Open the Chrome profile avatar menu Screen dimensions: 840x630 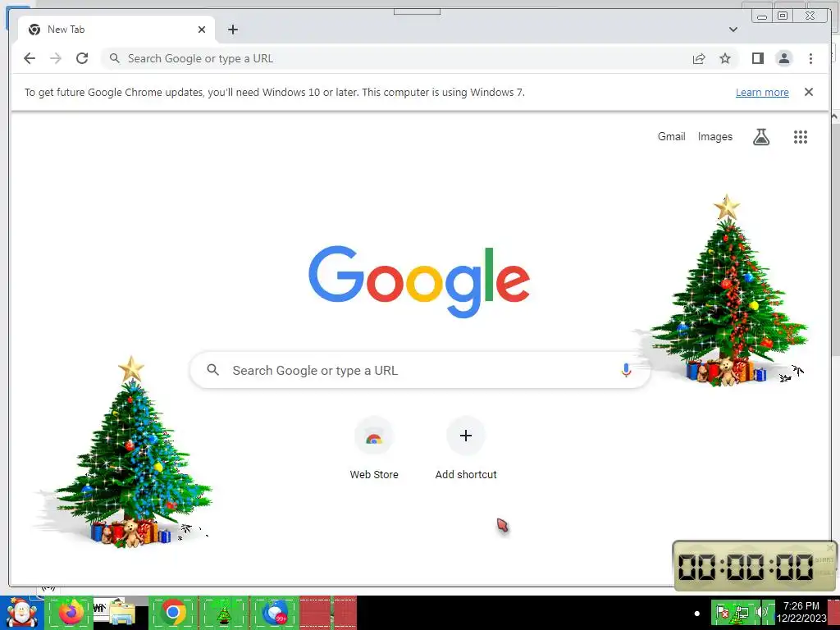(x=783, y=58)
